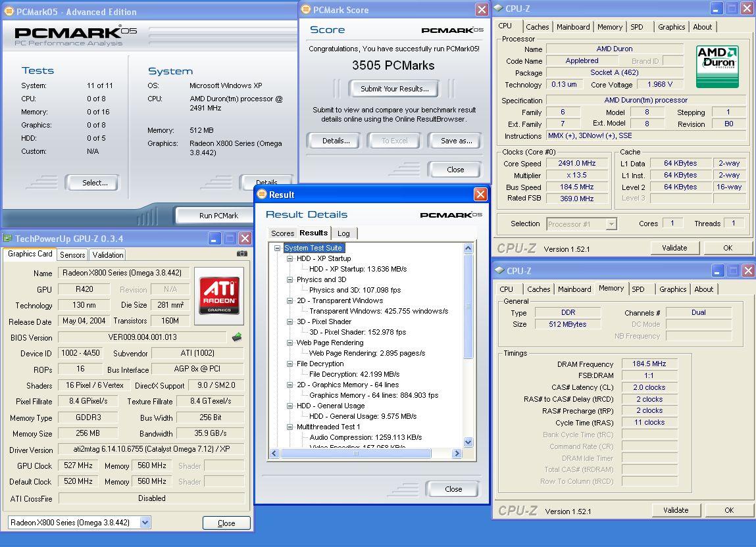This screenshot has height=547, width=756.
Task: Click the GPU-Z Name field Radeon X800 Series
Action: (124, 273)
